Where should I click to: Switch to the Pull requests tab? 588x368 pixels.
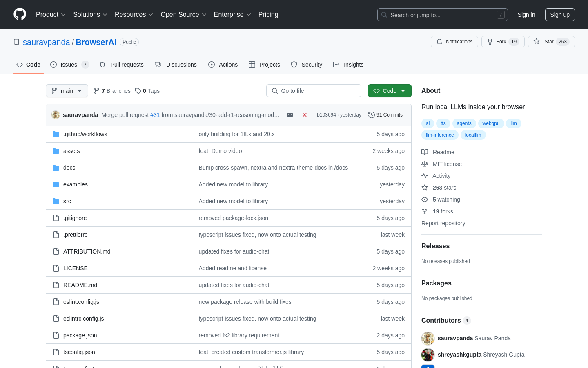(122, 65)
